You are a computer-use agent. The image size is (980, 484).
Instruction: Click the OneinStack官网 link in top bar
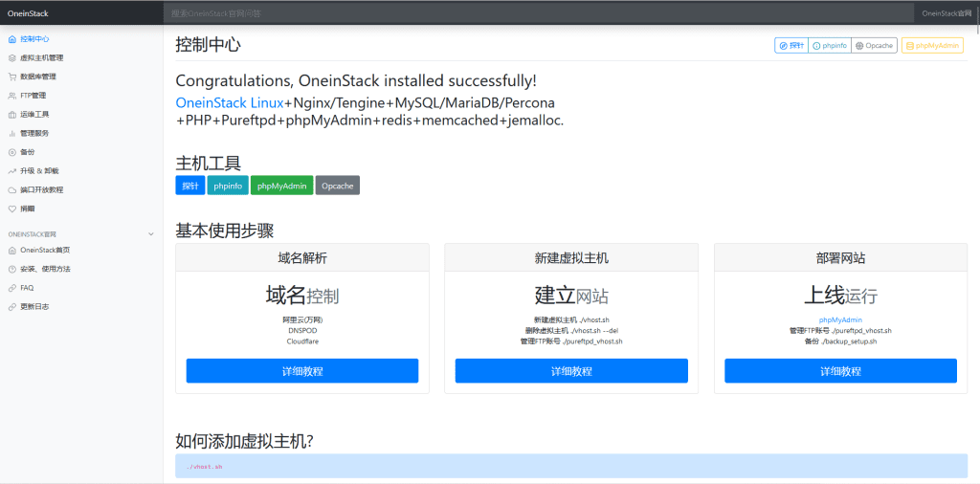(x=947, y=13)
